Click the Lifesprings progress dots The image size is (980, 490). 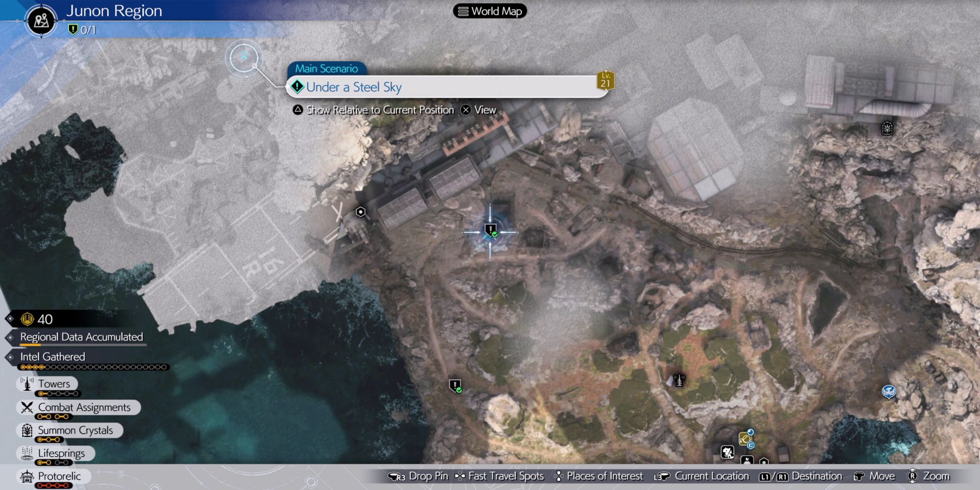[x=54, y=462]
